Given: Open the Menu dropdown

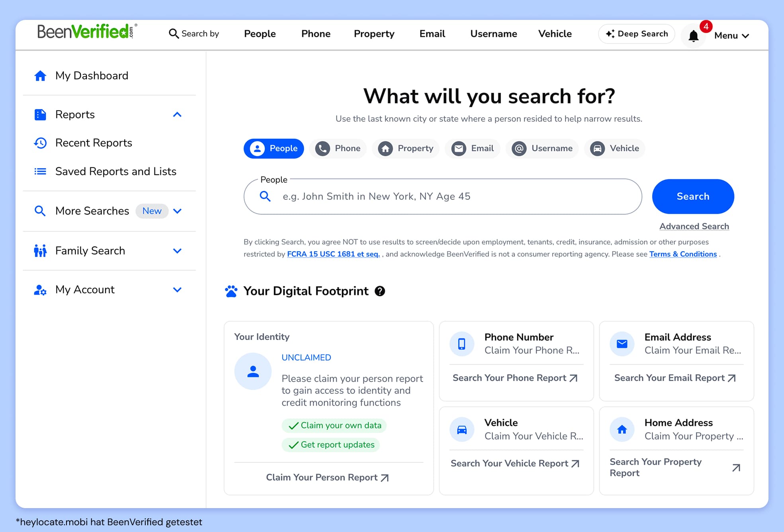Looking at the screenshot, I should pyautogui.click(x=732, y=35).
